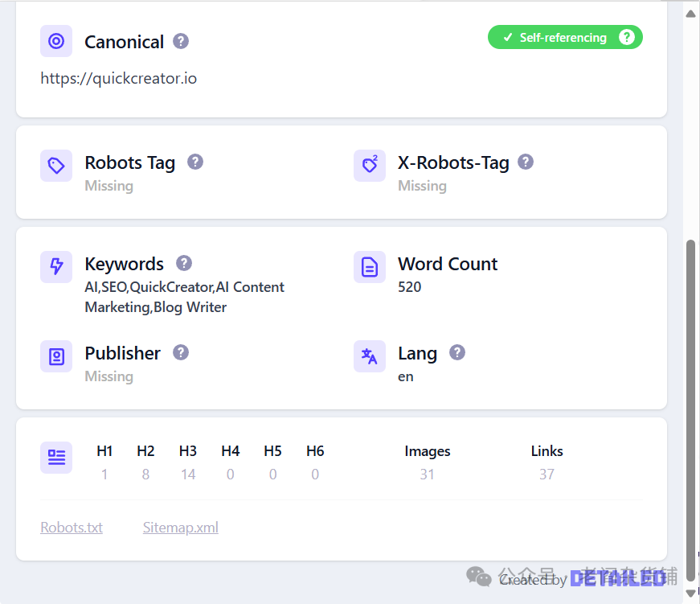Open help icon beside Keywords
The height and width of the screenshot is (604, 700).
pyautogui.click(x=184, y=263)
